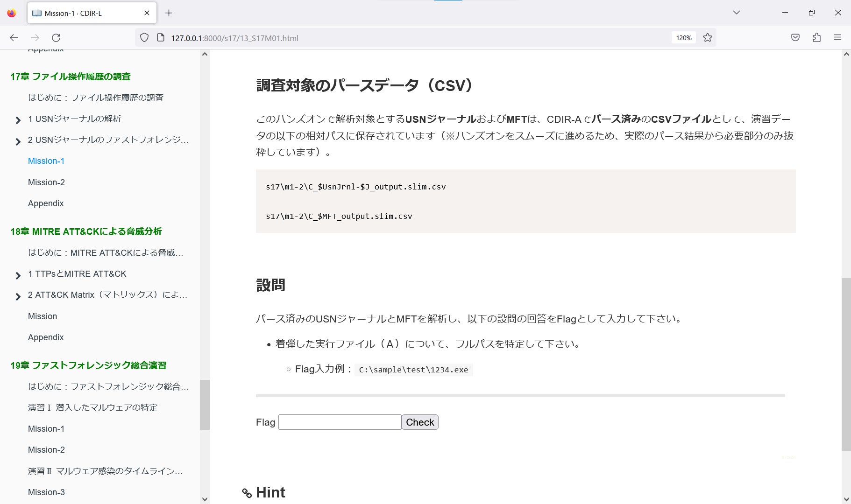Viewport: 851px width, 504px height.
Task: Open a new browser tab
Action: point(169,13)
